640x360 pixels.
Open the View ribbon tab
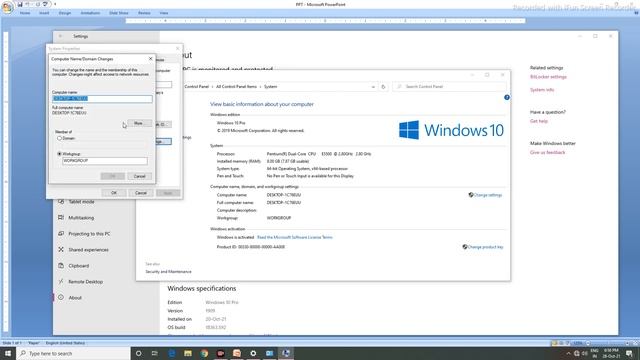click(x=164, y=13)
